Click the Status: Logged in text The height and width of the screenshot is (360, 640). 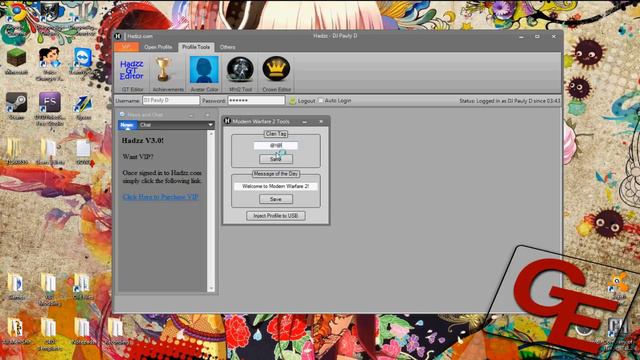[x=509, y=100]
